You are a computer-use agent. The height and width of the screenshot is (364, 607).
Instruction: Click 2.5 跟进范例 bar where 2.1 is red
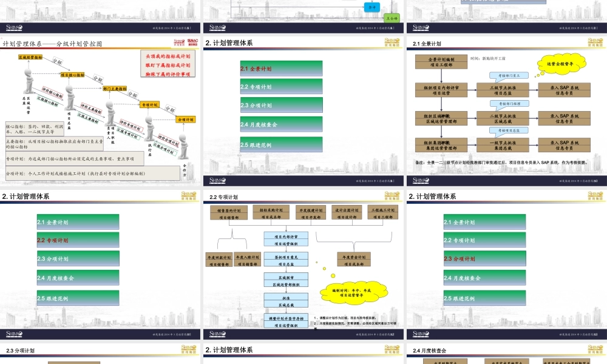point(281,144)
